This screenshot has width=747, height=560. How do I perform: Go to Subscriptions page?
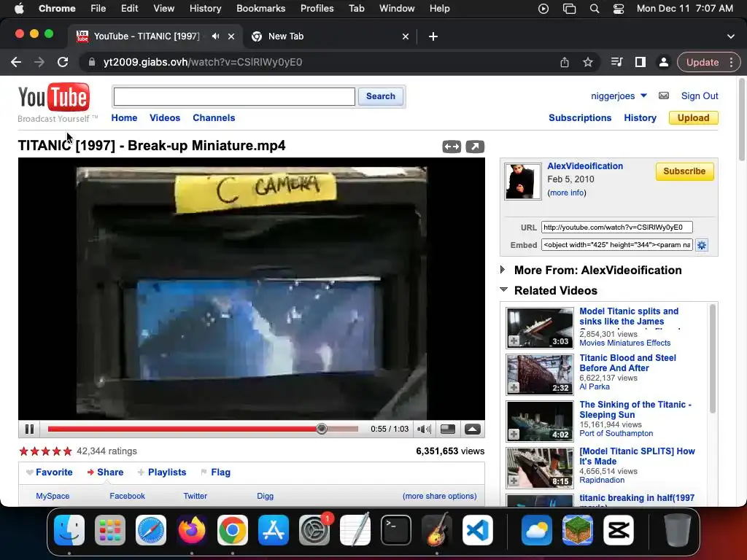point(580,117)
